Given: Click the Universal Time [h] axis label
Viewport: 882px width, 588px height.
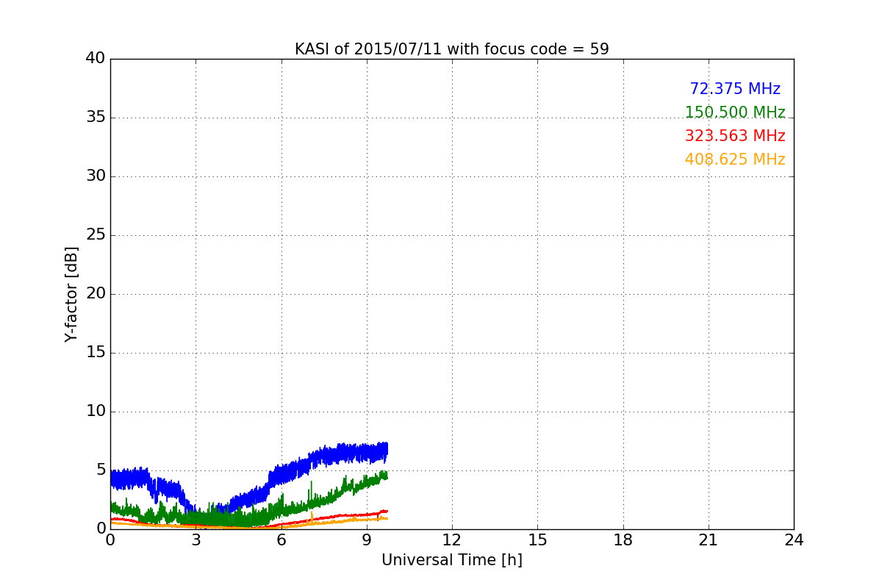Looking at the screenshot, I should 451,560.
